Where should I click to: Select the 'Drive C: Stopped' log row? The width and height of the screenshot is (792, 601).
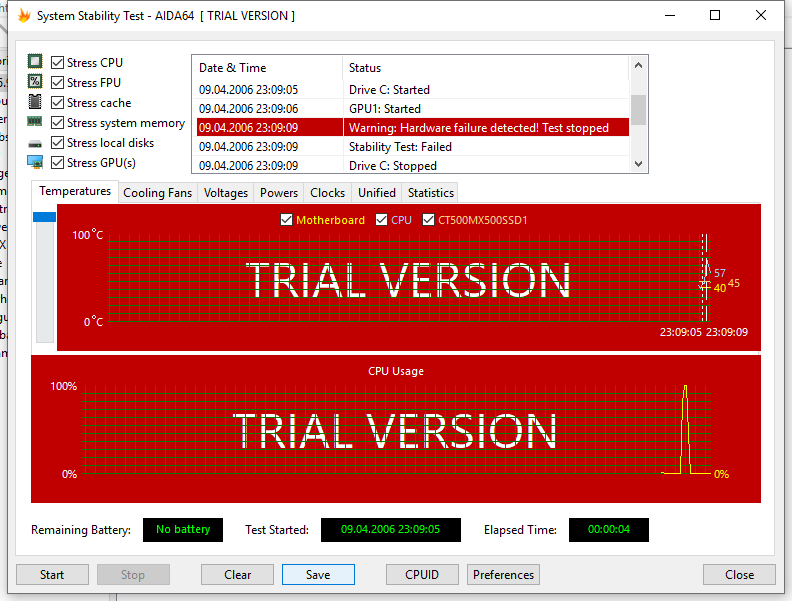coord(413,165)
